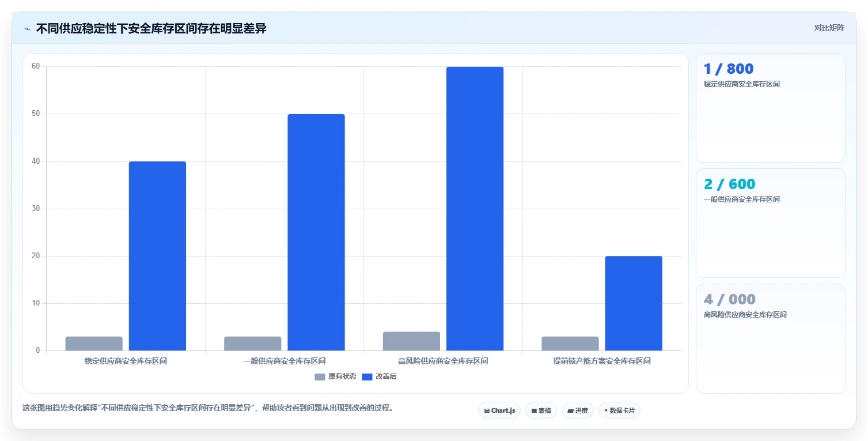The height and width of the screenshot is (441, 868).
Task: Click the gray 原有状态 legend swatch
Action: click(320, 377)
